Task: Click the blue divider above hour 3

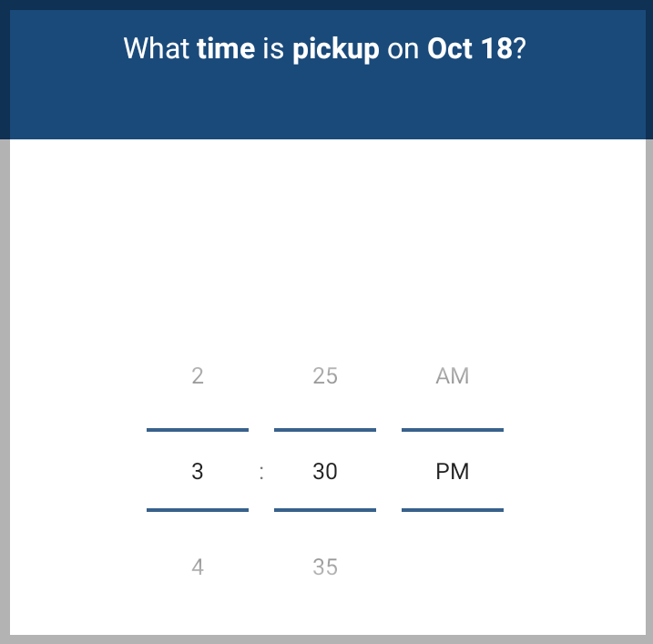Action: (x=198, y=429)
